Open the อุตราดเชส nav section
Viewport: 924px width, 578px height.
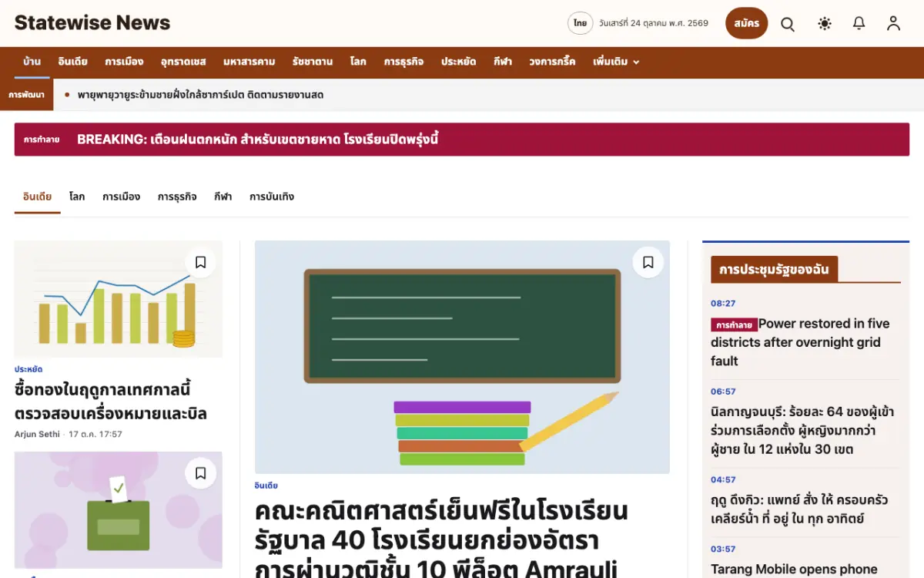[x=183, y=62]
